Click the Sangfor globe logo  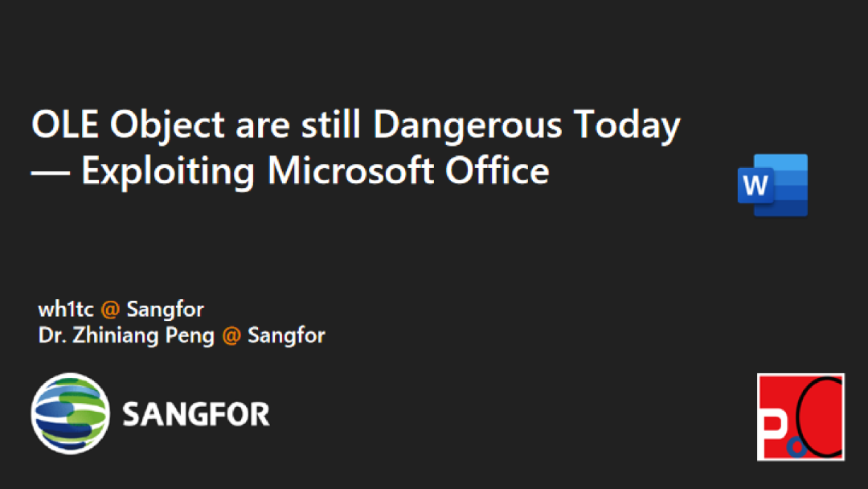click(71, 413)
